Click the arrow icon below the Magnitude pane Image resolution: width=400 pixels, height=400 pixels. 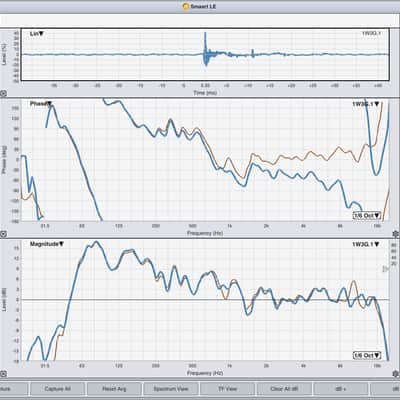(x=3, y=374)
